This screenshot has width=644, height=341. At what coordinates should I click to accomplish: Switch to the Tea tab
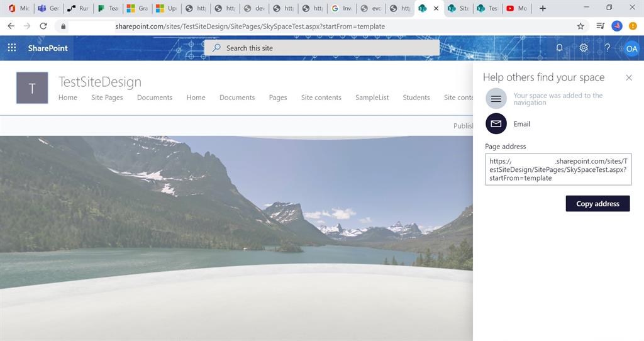tap(108, 8)
